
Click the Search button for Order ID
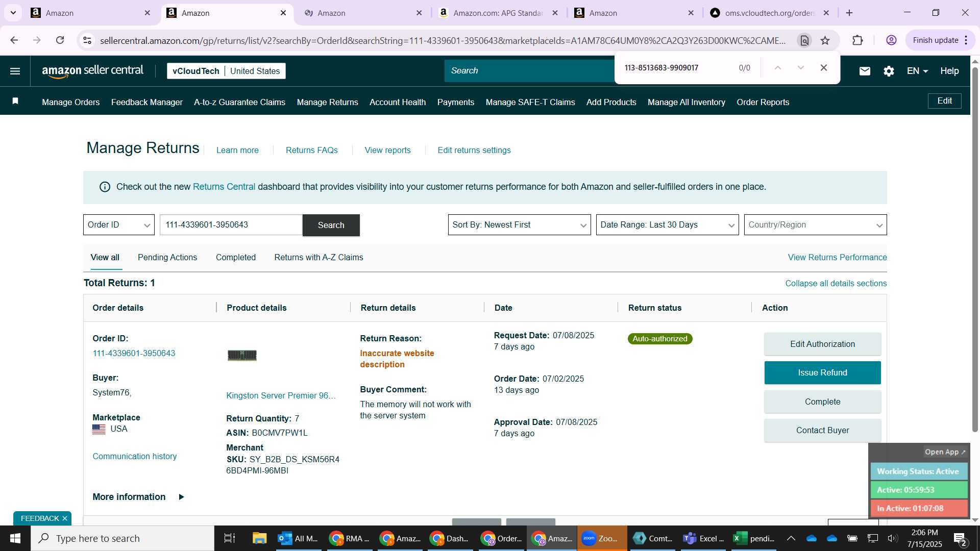pyautogui.click(x=331, y=225)
